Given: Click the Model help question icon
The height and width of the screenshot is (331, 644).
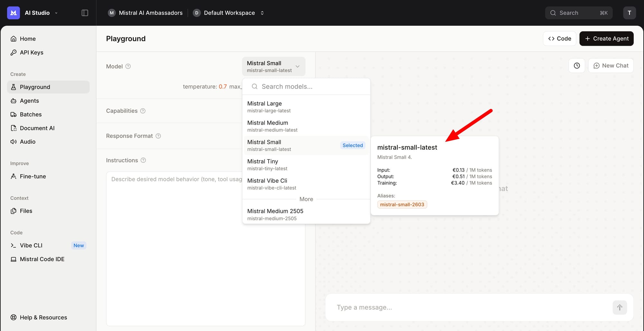Looking at the screenshot, I should (x=128, y=66).
